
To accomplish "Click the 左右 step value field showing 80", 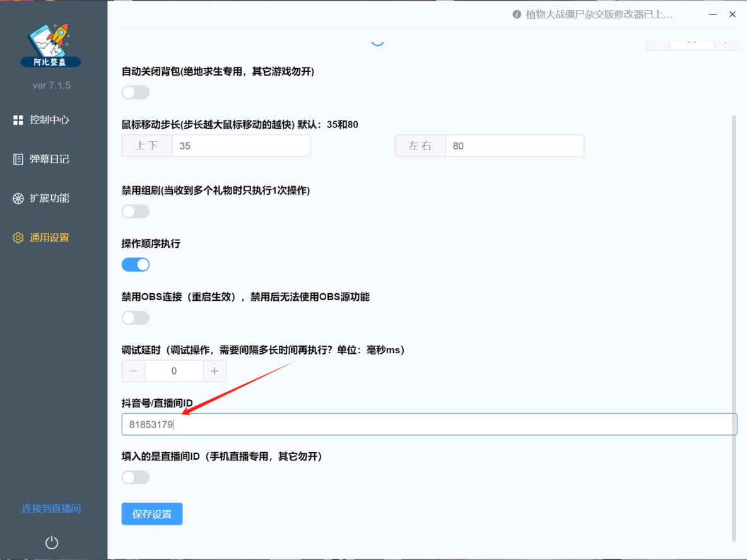I will 514,146.
